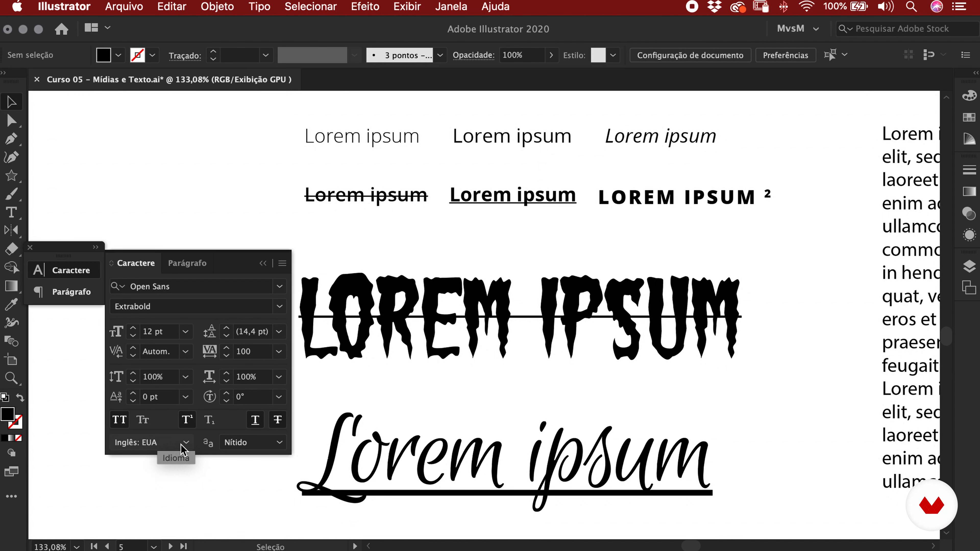Open the Objeto menu
The height and width of the screenshot is (551, 980).
[217, 6]
